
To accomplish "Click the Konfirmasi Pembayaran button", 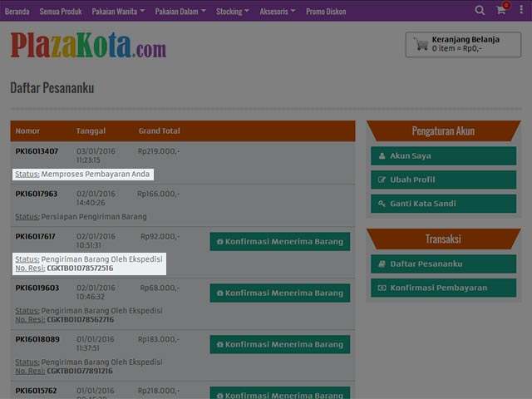I will coord(443,288).
